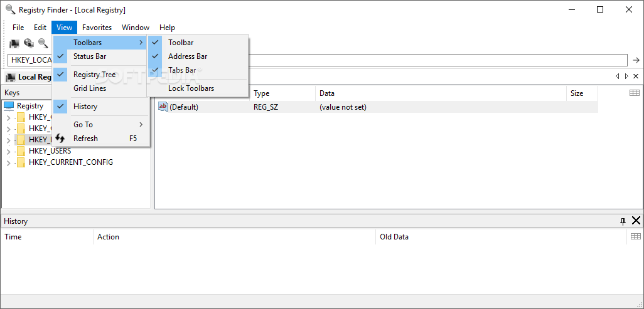Click the (value not set) data cell
The width and height of the screenshot is (644, 309).
click(x=343, y=107)
